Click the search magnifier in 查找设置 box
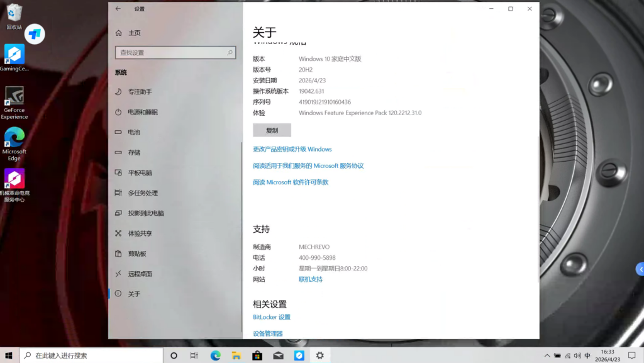Viewport: 644px width, 363px height. [230, 53]
